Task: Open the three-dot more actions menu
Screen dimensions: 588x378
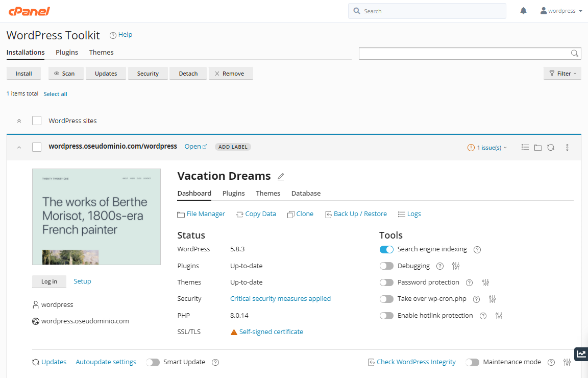Action: (567, 147)
